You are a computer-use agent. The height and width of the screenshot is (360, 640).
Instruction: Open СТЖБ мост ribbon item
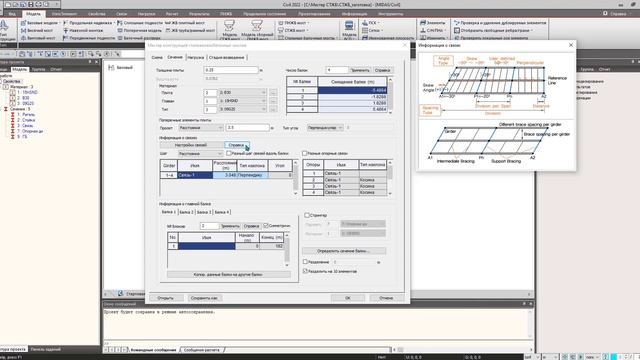[294, 30]
